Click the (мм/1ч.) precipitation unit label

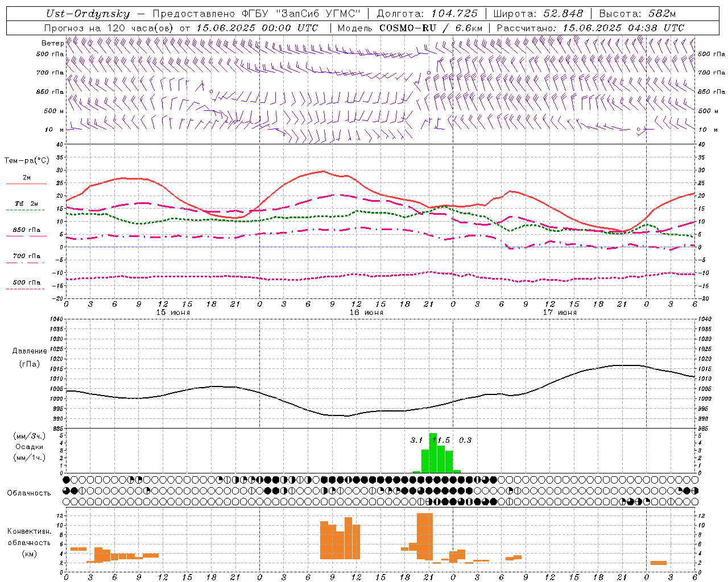click(30, 458)
